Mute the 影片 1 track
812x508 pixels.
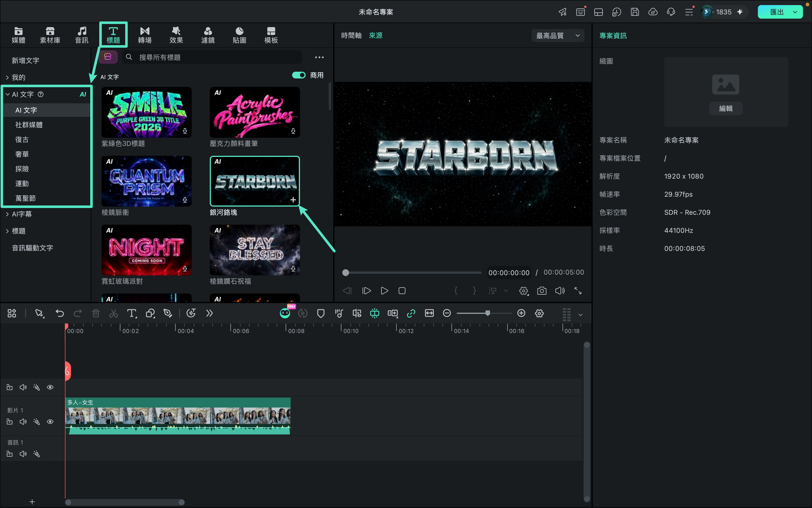point(23,422)
